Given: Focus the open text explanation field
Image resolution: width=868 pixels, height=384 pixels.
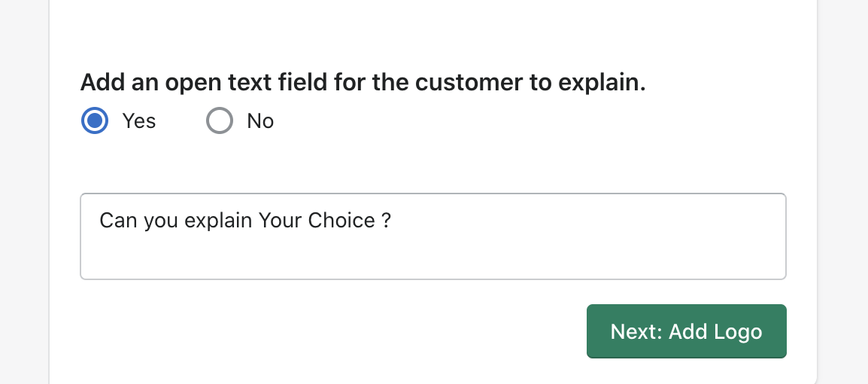Looking at the screenshot, I should click(433, 236).
